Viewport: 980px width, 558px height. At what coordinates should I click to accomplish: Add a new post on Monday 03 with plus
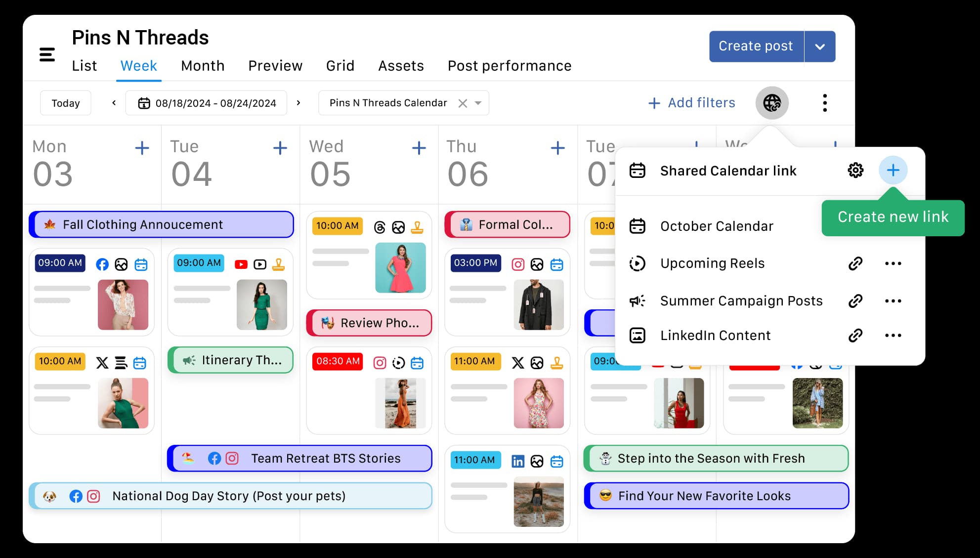(141, 147)
